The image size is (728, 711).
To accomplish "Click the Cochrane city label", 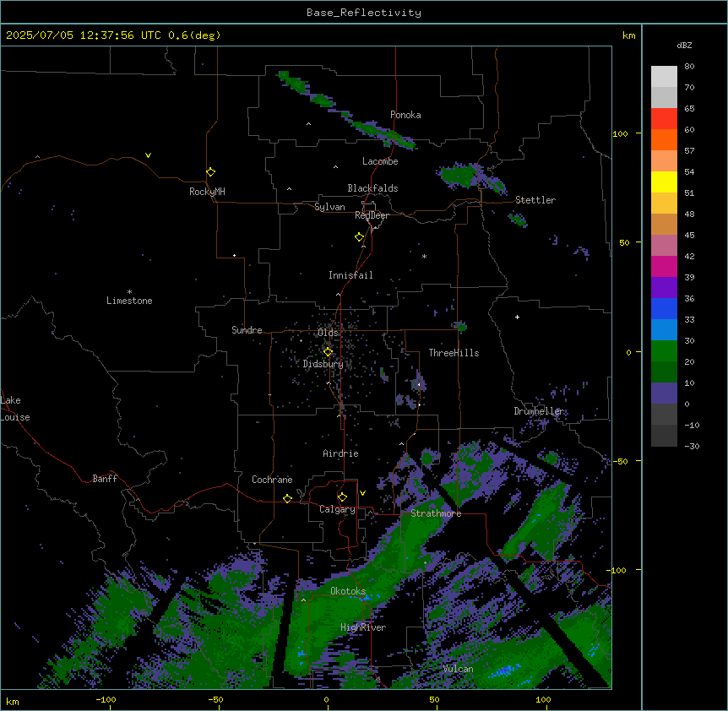I will 272,480.
